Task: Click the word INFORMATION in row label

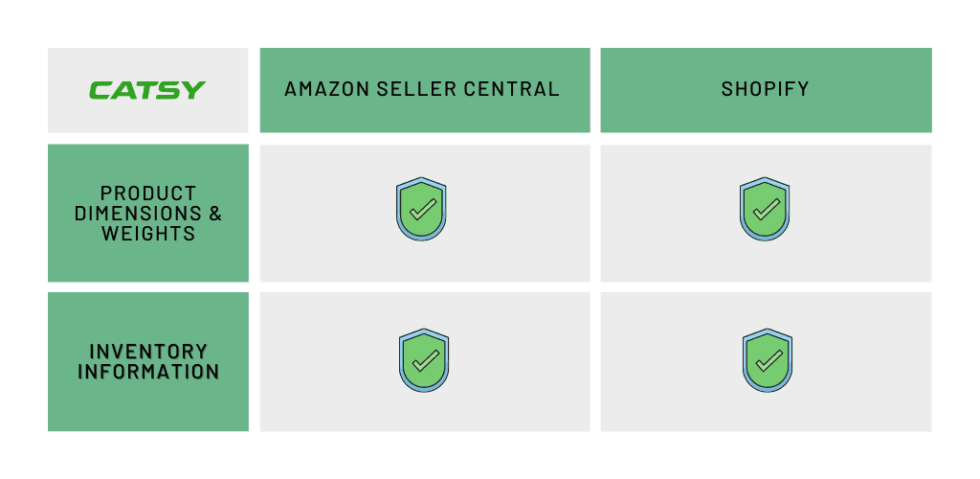Action: (x=148, y=372)
